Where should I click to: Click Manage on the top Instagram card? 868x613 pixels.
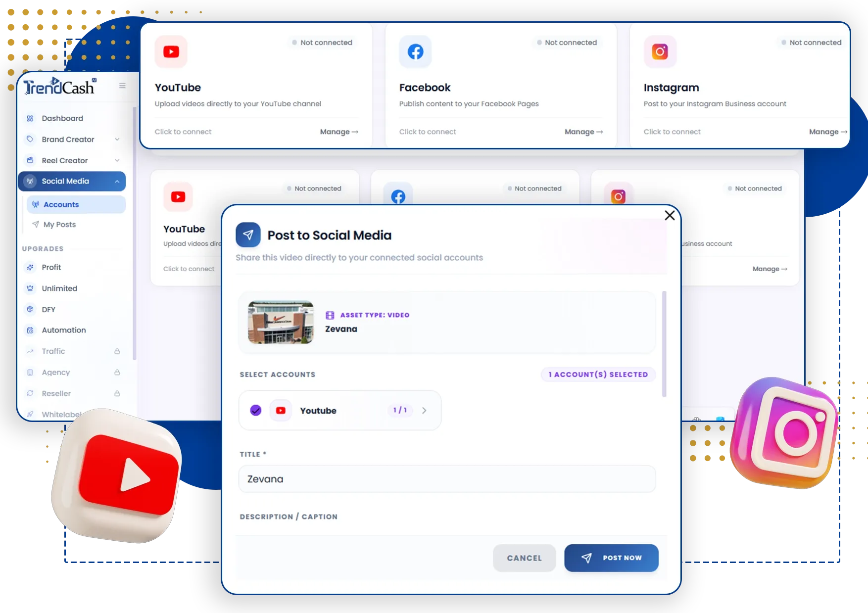point(828,132)
